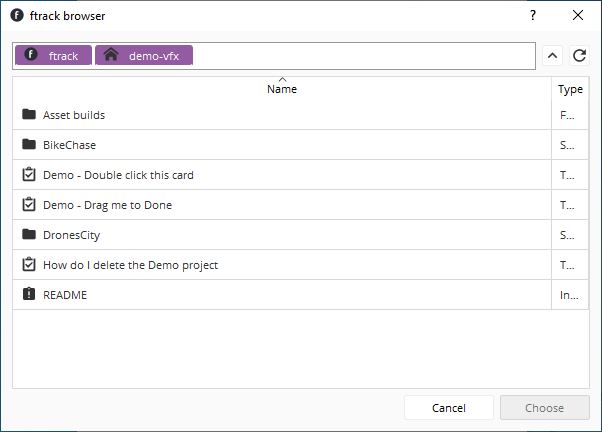Click the ftrack logo in title bar
The image size is (602, 432).
(17, 15)
